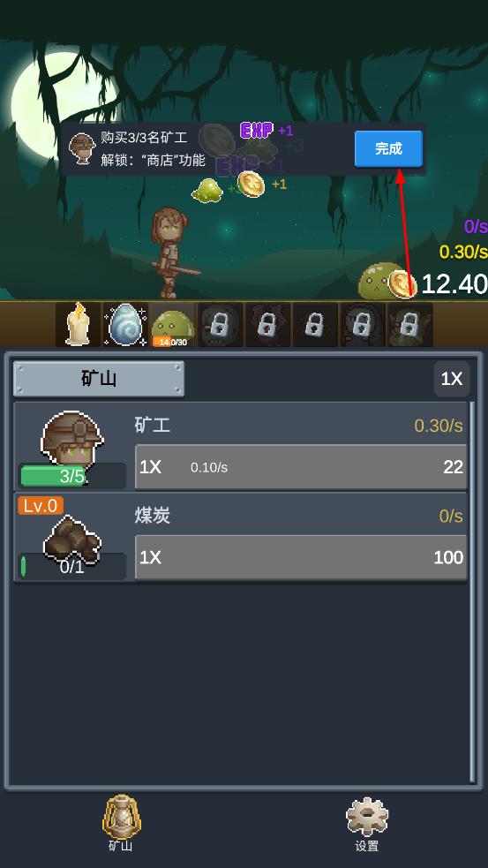The width and height of the screenshot is (488, 868).
Task: Tap the last locked slot icon
Action: pyautogui.click(x=410, y=324)
